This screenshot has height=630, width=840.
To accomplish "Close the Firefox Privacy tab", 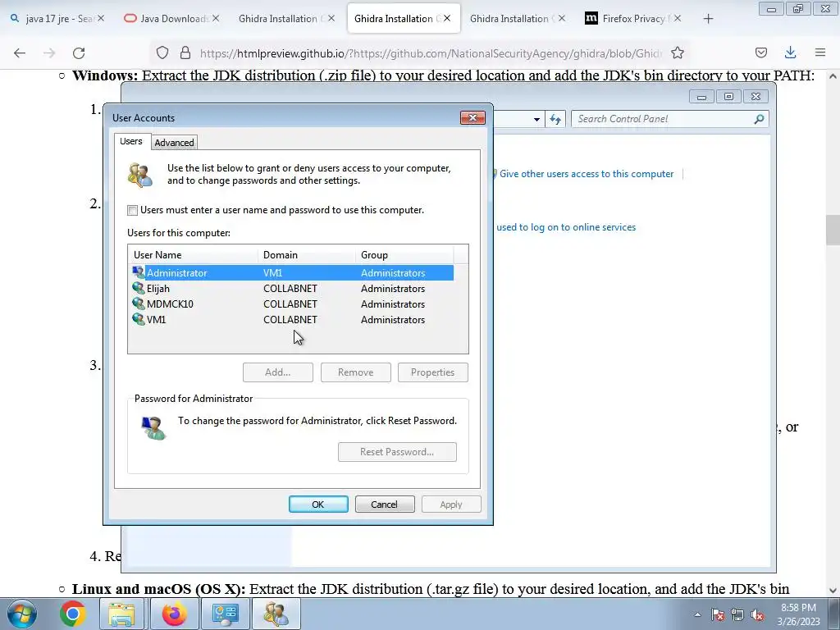I will click(x=678, y=18).
